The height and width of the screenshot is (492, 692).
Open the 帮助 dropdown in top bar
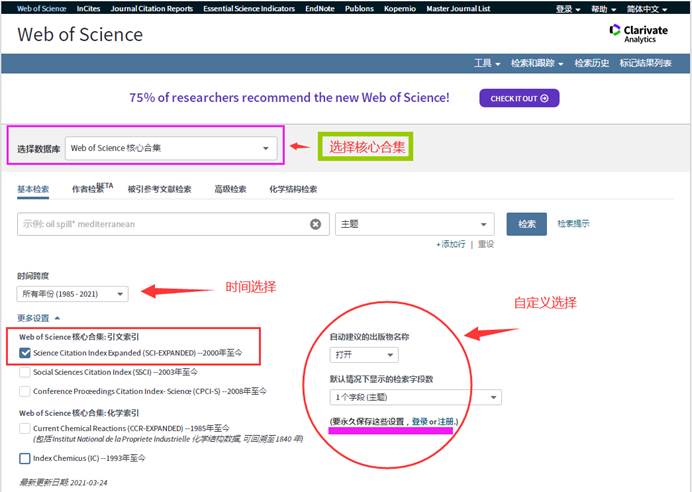tap(603, 9)
